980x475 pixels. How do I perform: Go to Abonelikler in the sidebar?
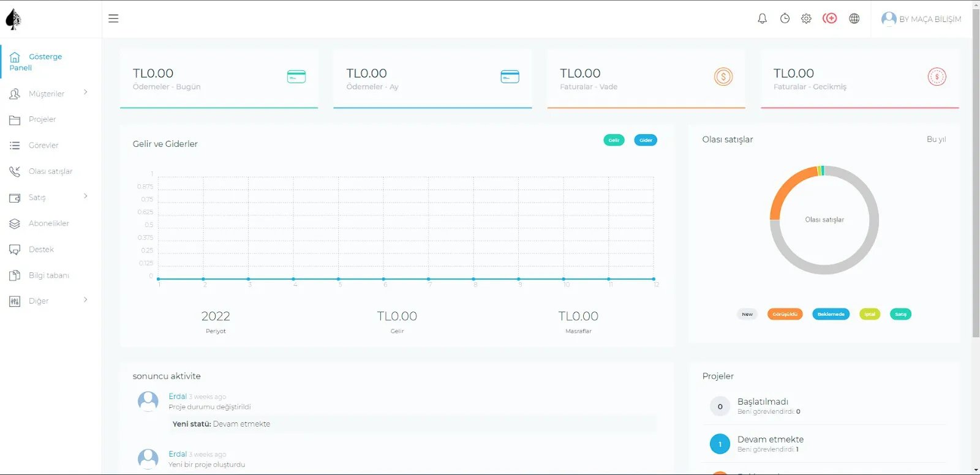(48, 223)
